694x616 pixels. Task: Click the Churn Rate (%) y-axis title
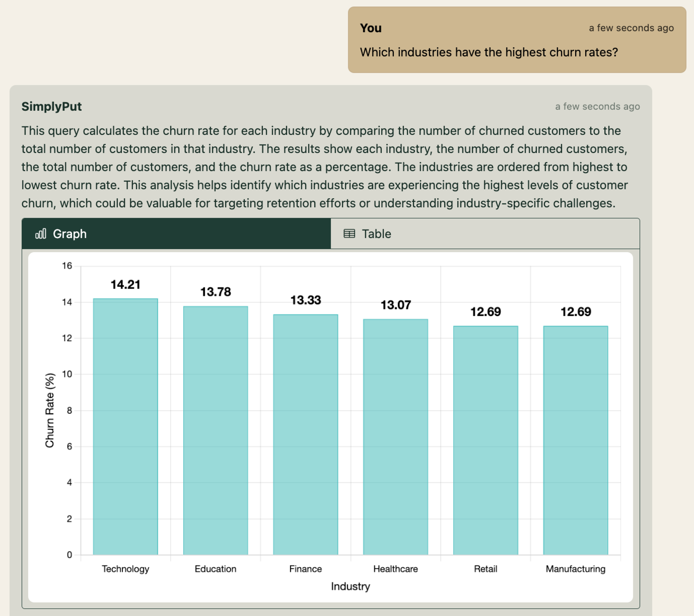(50, 410)
